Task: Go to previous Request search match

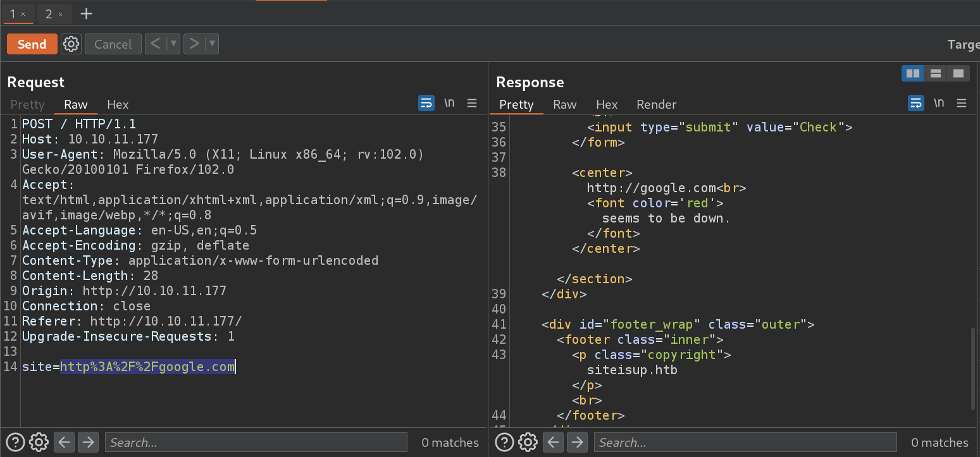Action: click(x=64, y=442)
